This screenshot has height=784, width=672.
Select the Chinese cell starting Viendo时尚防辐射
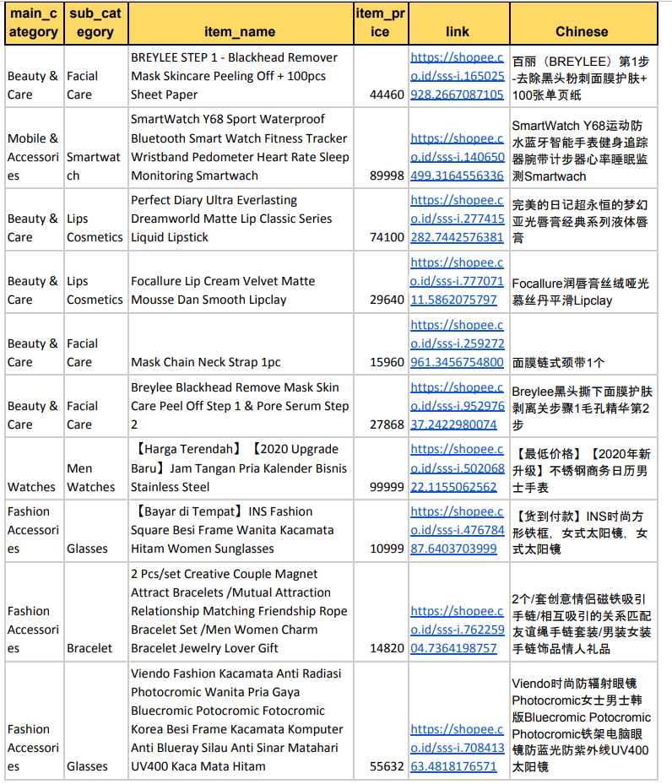[583, 720]
